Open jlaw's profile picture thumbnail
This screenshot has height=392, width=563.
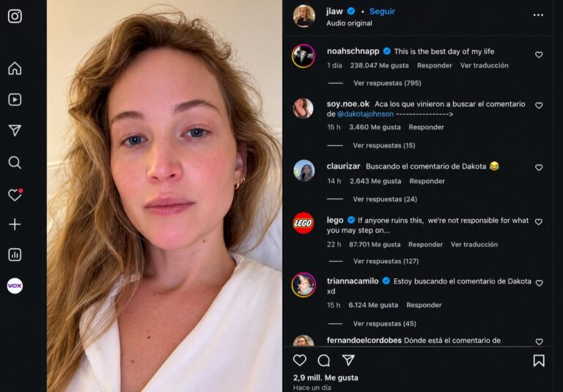(304, 16)
